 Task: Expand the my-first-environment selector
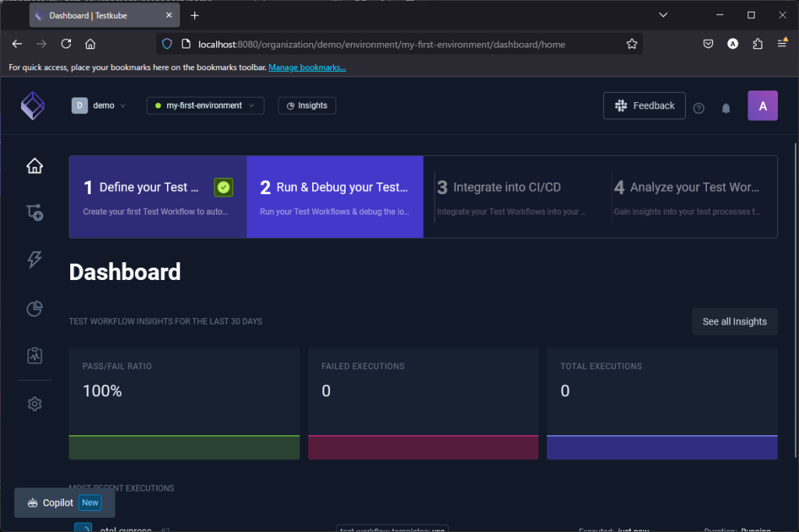coord(205,105)
